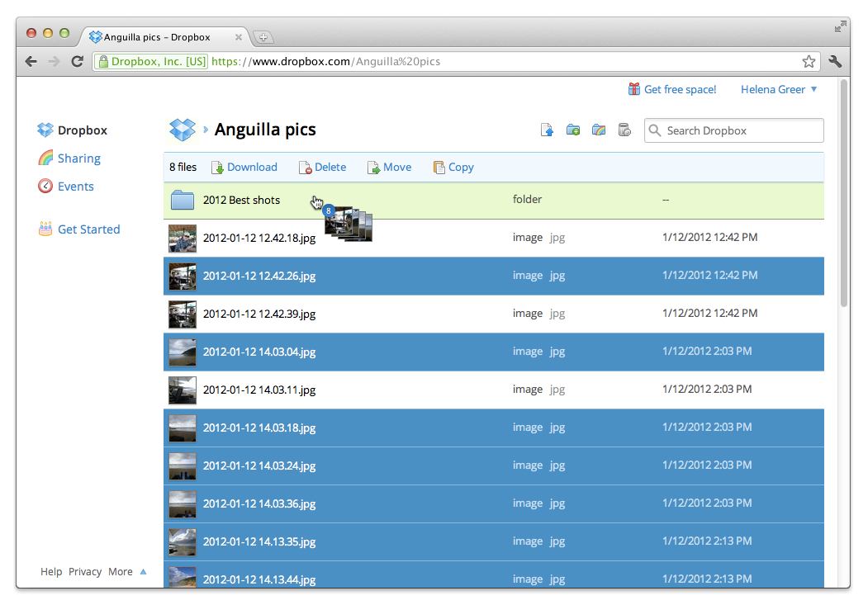This screenshot has width=868, height=605.
Task: Open the Chrome wrench settings menu
Action: (x=834, y=61)
